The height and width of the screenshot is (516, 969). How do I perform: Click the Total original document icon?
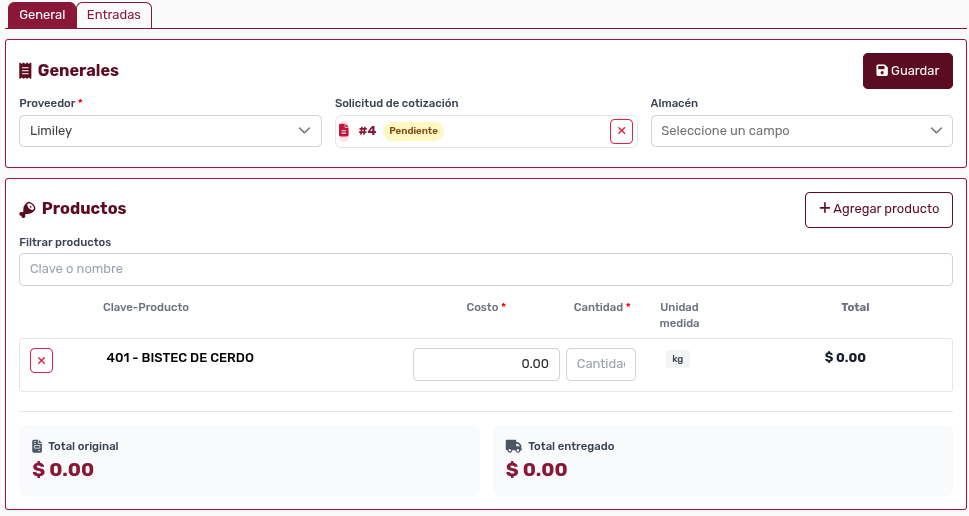point(37,446)
